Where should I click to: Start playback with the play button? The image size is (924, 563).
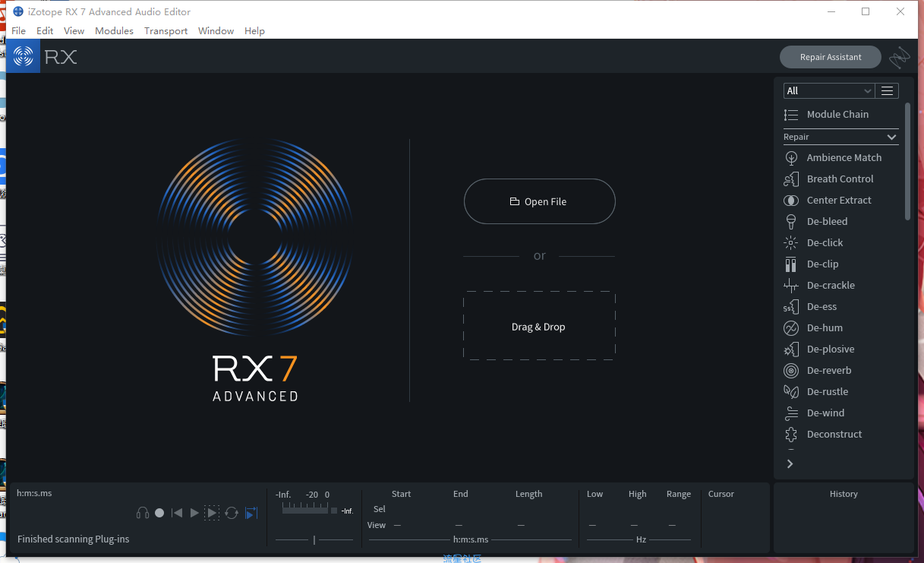pos(194,513)
